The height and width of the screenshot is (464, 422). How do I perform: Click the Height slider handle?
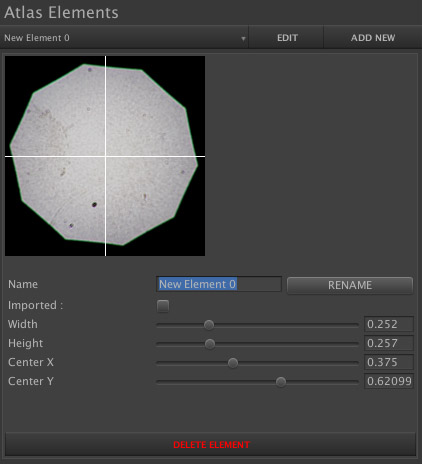pyautogui.click(x=210, y=344)
